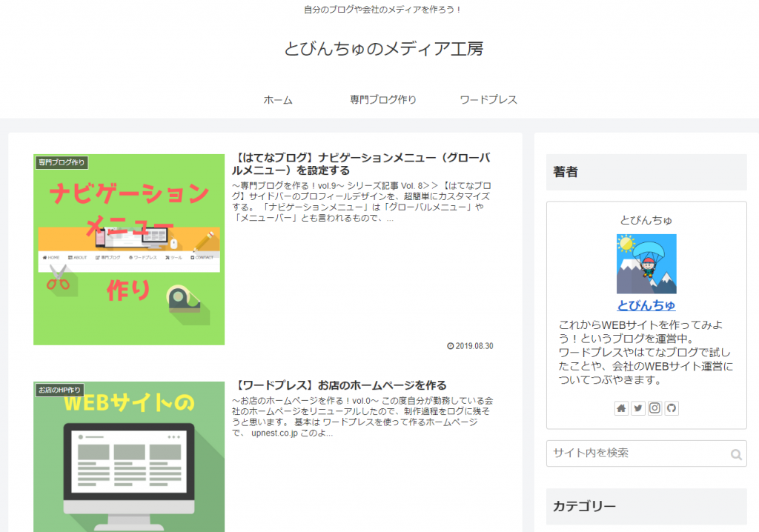
Task: Open the author's Twitter profile icon
Action: (x=638, y=408)
